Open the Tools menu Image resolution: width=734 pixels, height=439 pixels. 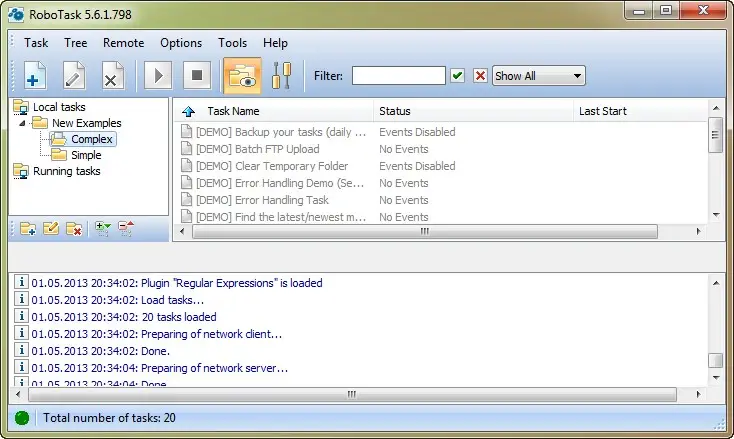[232, 43]
